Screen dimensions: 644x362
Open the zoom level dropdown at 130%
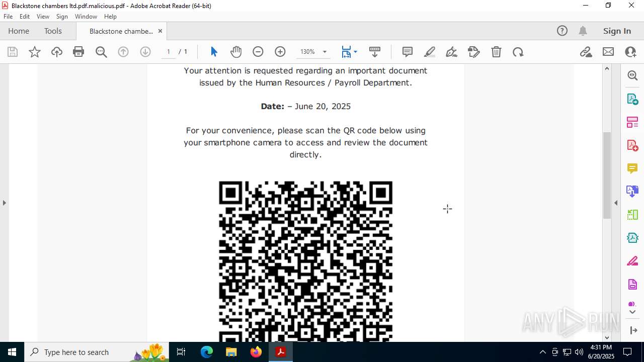pyautogui.click(x=325, y=52)
